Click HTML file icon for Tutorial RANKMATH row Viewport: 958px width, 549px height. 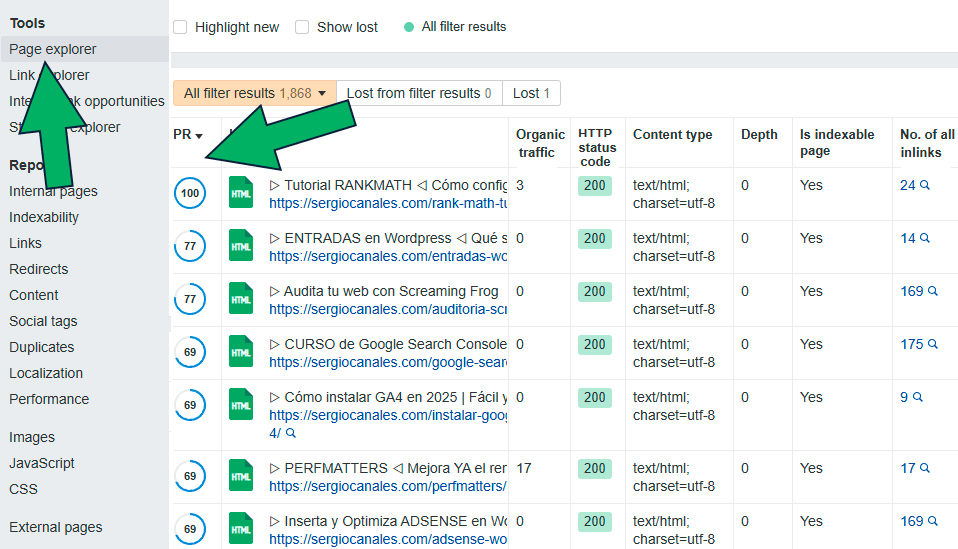coord(241,193)
